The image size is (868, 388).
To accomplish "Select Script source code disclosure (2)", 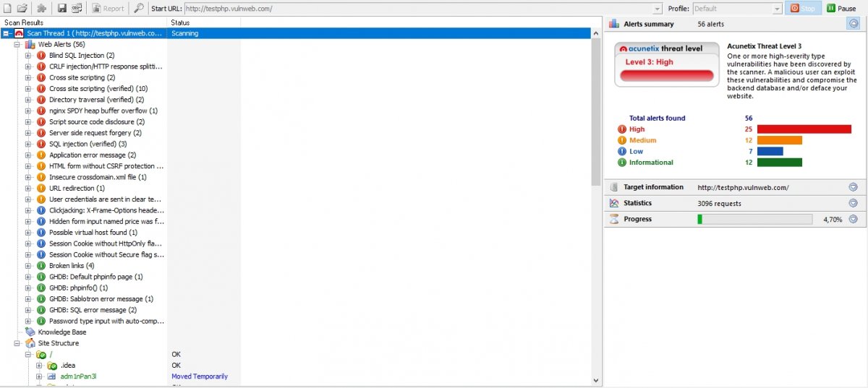I will coord(97,122).
